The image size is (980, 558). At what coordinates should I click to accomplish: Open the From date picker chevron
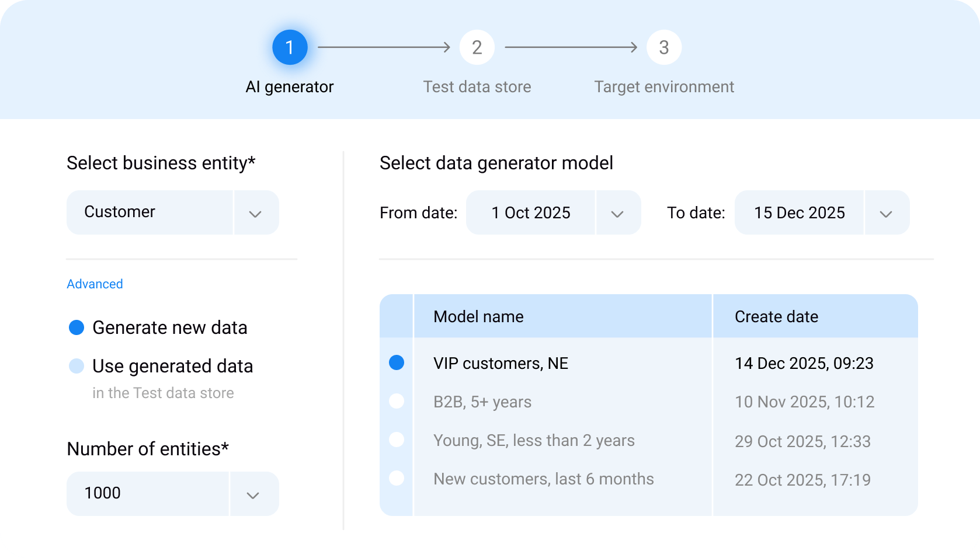click(x=618, y=213)
